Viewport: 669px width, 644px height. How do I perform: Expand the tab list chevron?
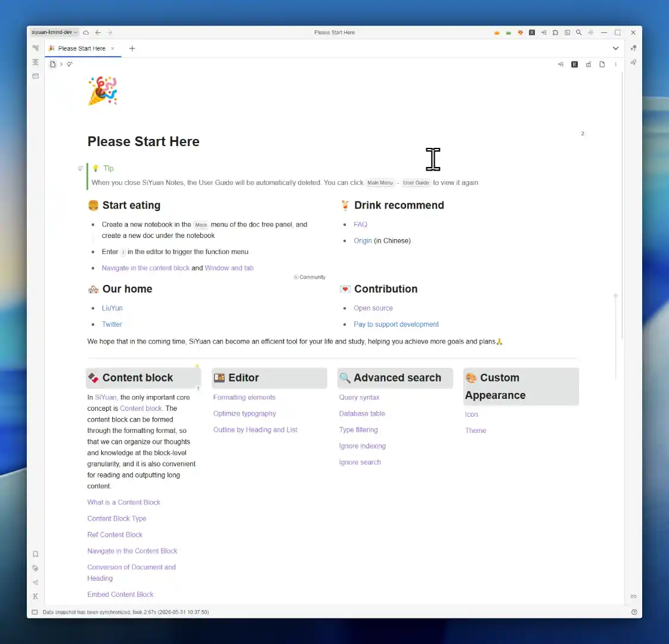coord(615,48)
